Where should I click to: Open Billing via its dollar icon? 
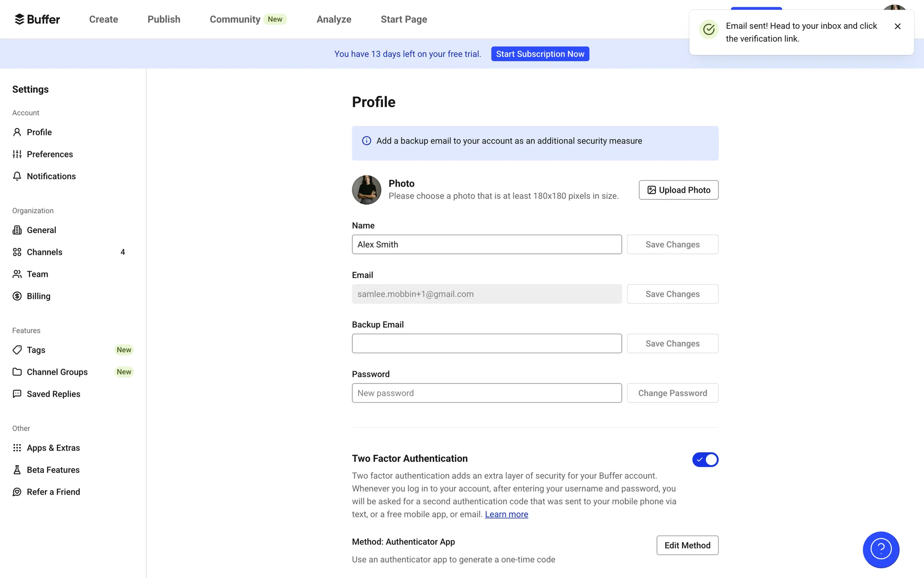[x=17, y=296]
